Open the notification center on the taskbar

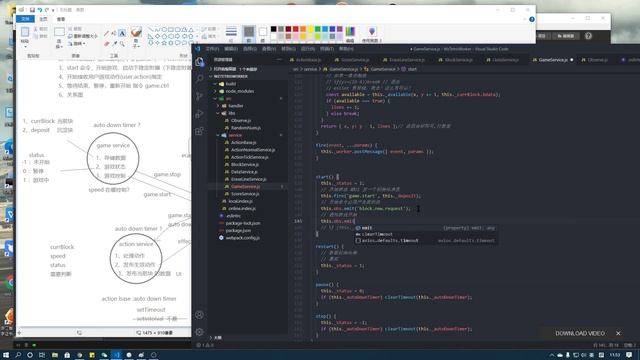tap(629, 355)
